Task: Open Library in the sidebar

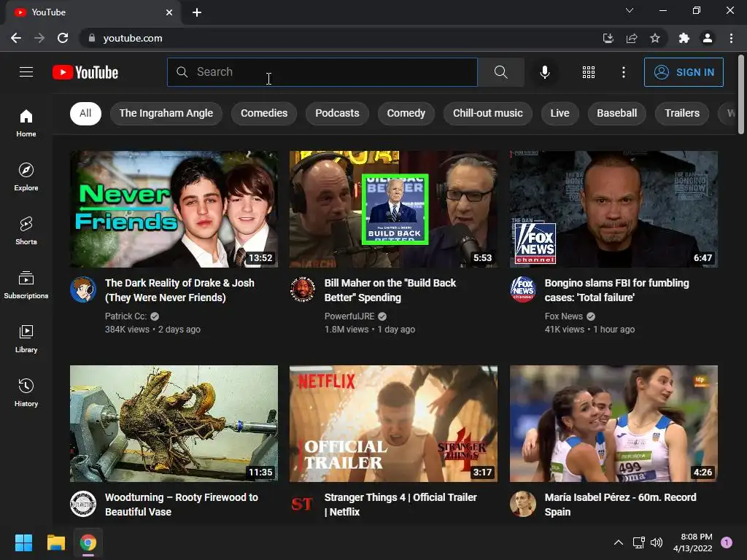Action: (26, 338)
